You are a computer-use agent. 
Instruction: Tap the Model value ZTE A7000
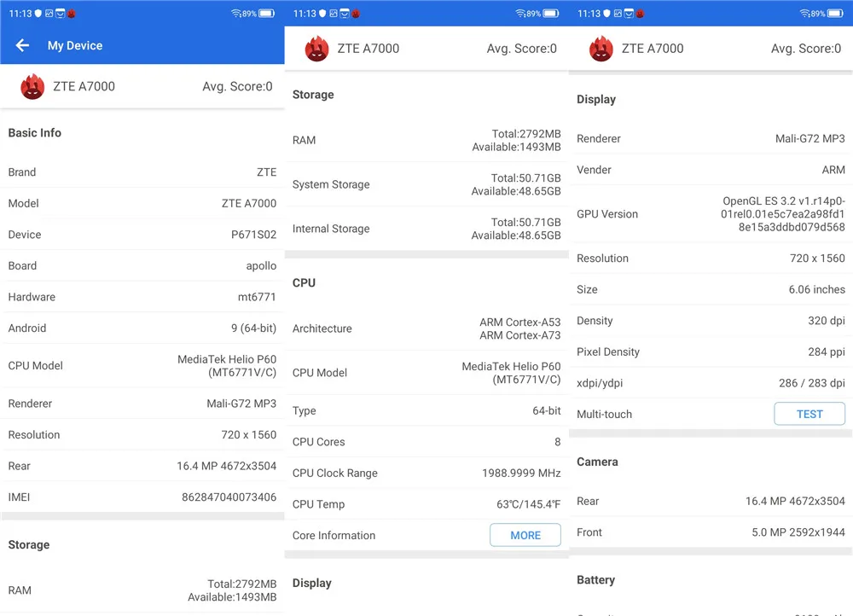click(x=249, y=203)
